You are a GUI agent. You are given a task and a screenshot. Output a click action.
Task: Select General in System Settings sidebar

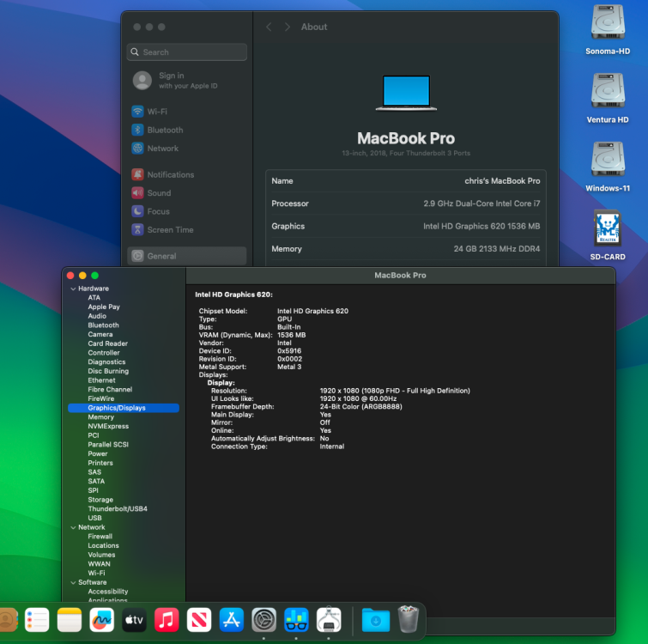[x=186, y=256]
